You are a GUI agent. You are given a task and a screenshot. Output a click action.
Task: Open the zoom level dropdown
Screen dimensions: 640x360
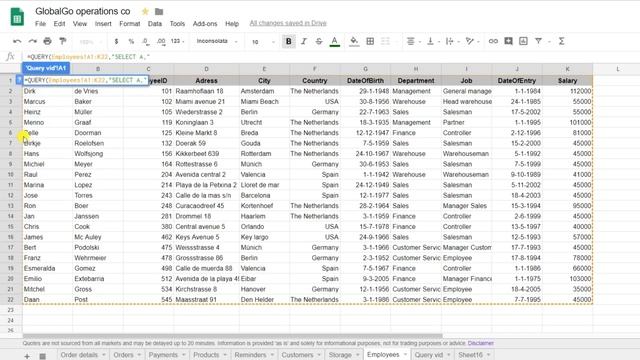[x=91, y=42]
